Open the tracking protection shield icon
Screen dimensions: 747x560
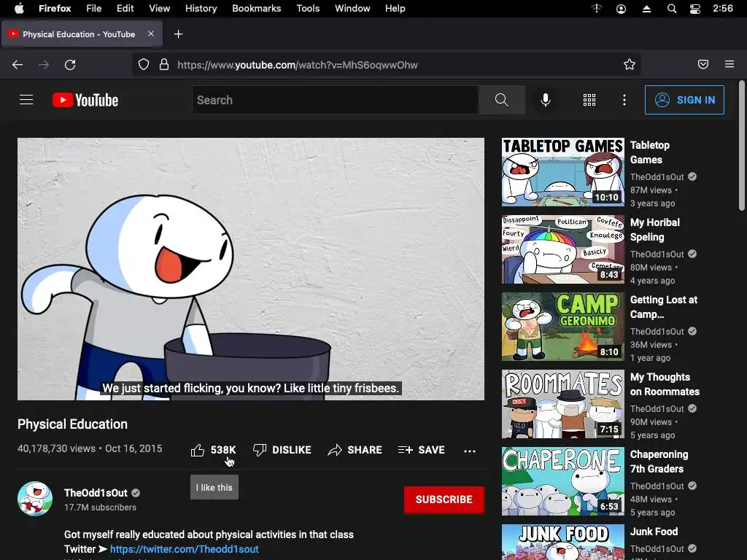pos(144,65)
